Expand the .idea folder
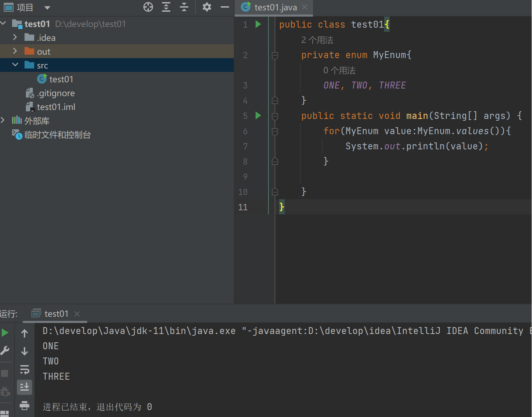Image resolution: width=532 pixels, height=417 pixels. tap(15, 37)
